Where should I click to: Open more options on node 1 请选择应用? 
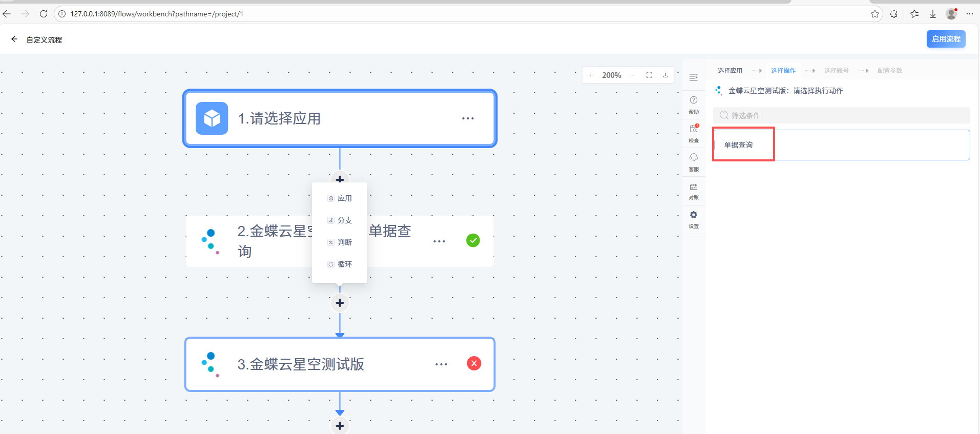pyautogui.click(x=468, y=118)
